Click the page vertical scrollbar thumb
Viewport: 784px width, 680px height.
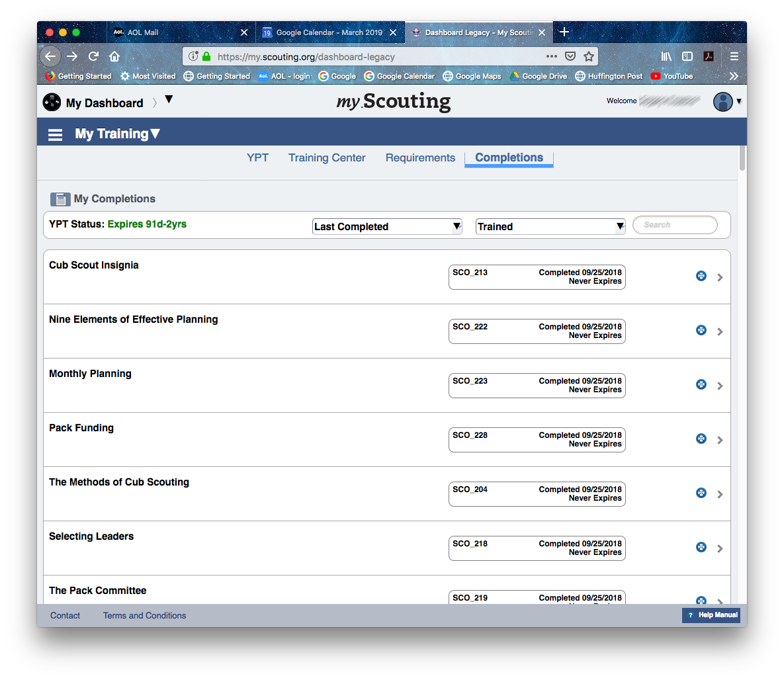(742, 158)
